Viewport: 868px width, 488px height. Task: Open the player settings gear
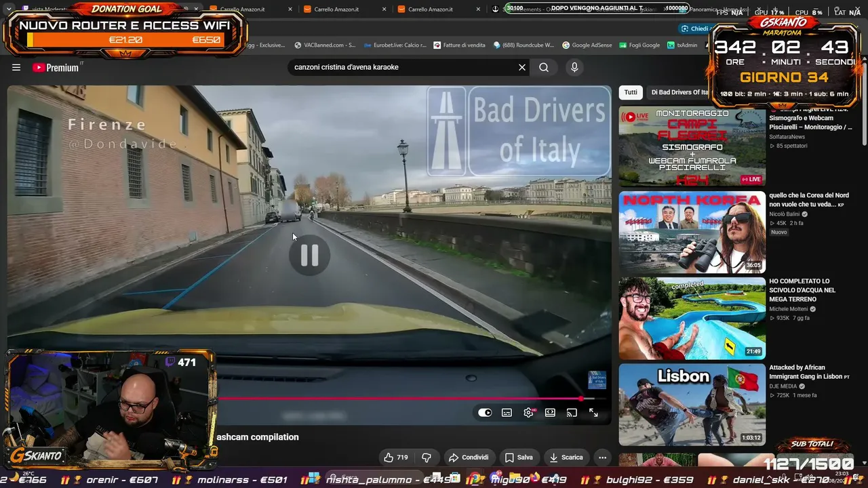click(529, 413)
